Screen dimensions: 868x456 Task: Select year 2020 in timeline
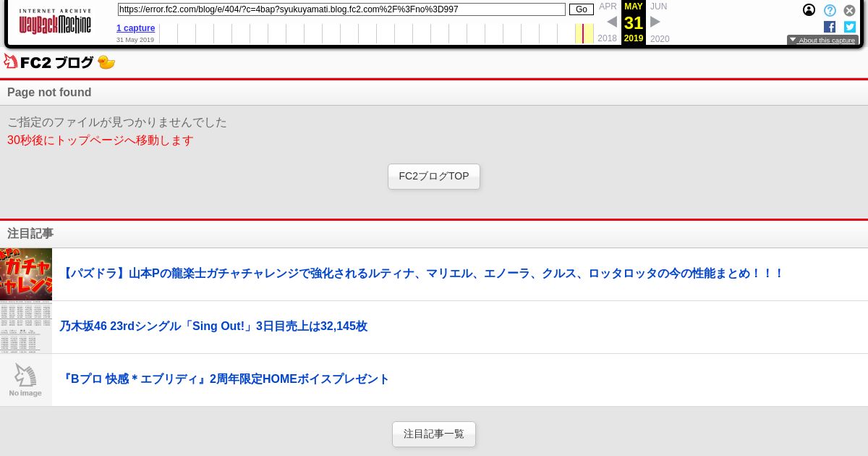660,38
